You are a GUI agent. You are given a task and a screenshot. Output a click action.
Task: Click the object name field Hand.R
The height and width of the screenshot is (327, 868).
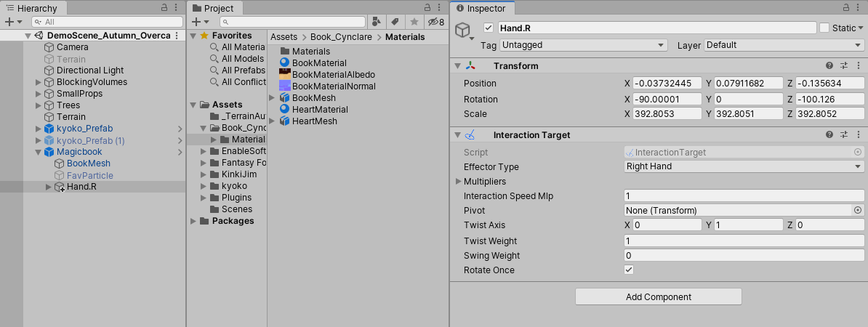(x=657, y=28)
